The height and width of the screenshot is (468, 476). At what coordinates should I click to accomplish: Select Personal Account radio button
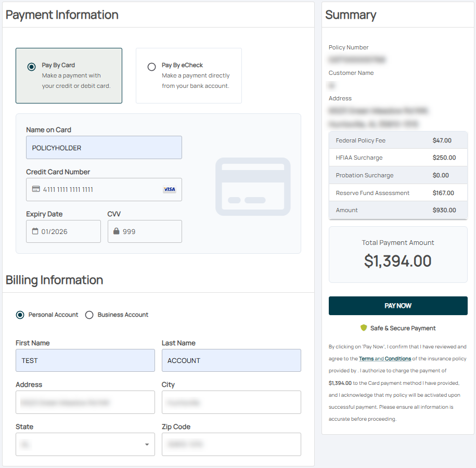pyautogui.click(x=20, y=315)
